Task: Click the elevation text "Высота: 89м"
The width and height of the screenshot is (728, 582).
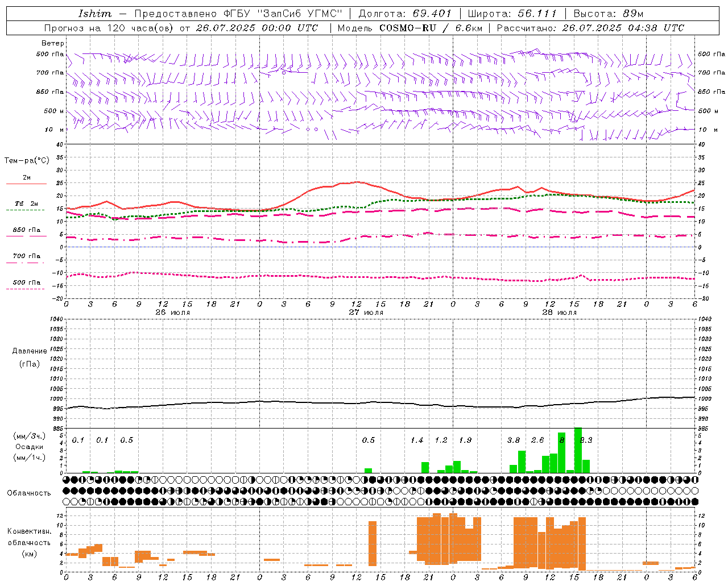Action: [609, 14]
